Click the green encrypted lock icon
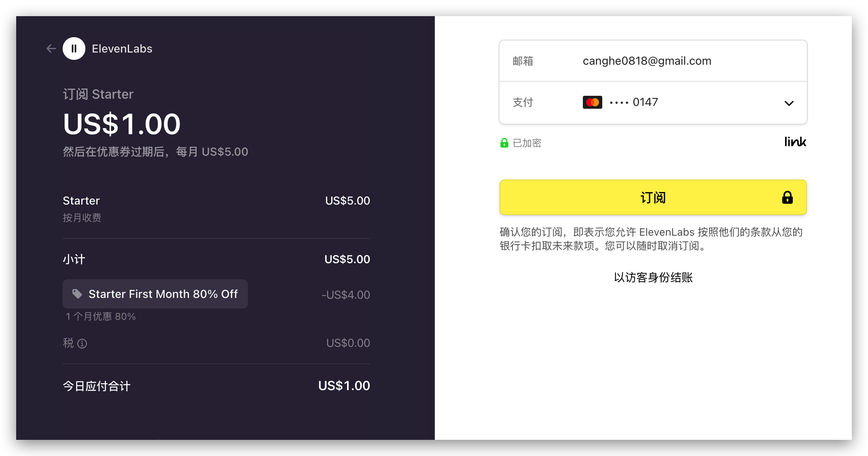This screenshot has height=456, width=868. (x=504, y=143)
